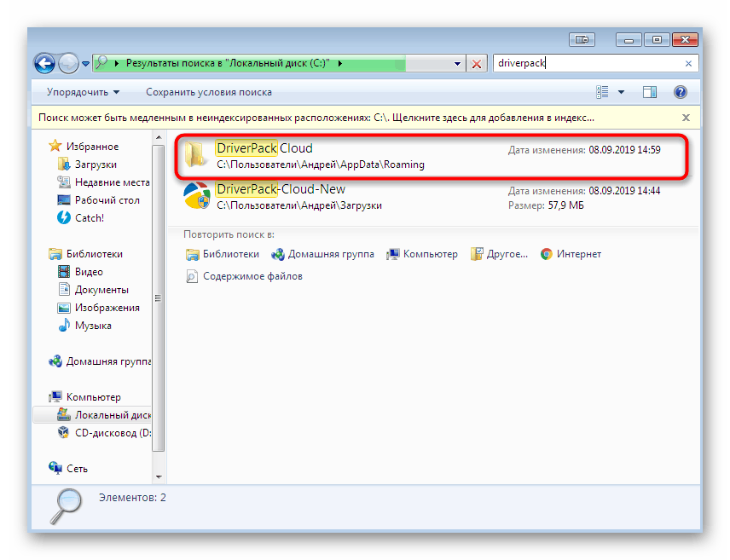Change the view with the view icon
The width and height of the screenshot is (730, 560).
(x=602, y=92)
